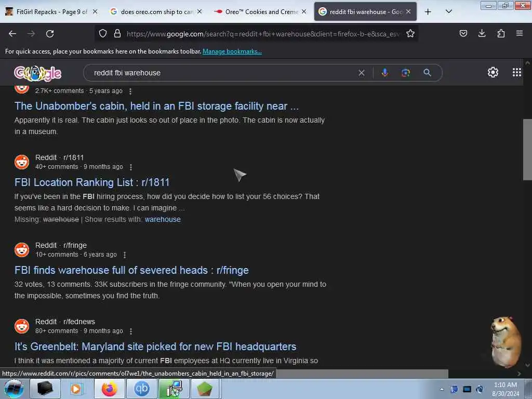Viewport: 532px width, 399px height.
Task: Launch Firefox from the taskbar
Action: click(x=109, y=389)
